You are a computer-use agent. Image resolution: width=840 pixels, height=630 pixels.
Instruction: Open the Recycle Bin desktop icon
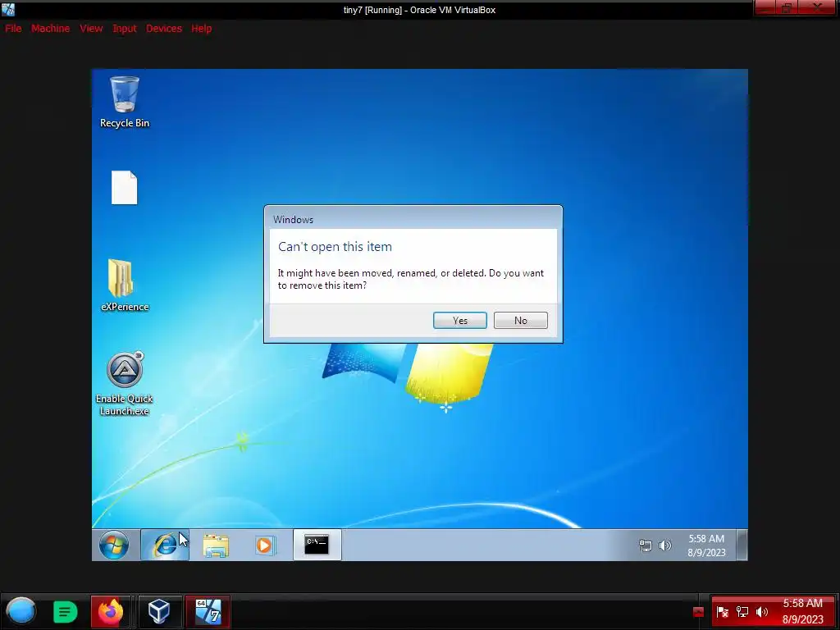pyautogui.click(x=125, y=102)
